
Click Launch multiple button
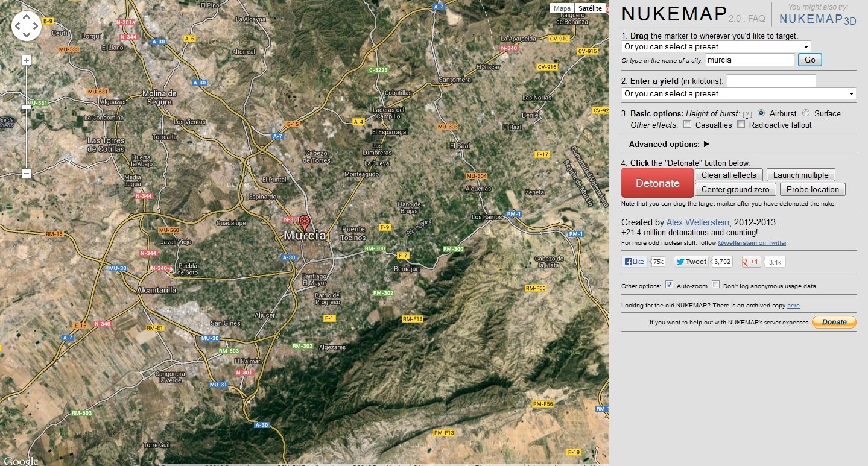click(x=801, y=175)
